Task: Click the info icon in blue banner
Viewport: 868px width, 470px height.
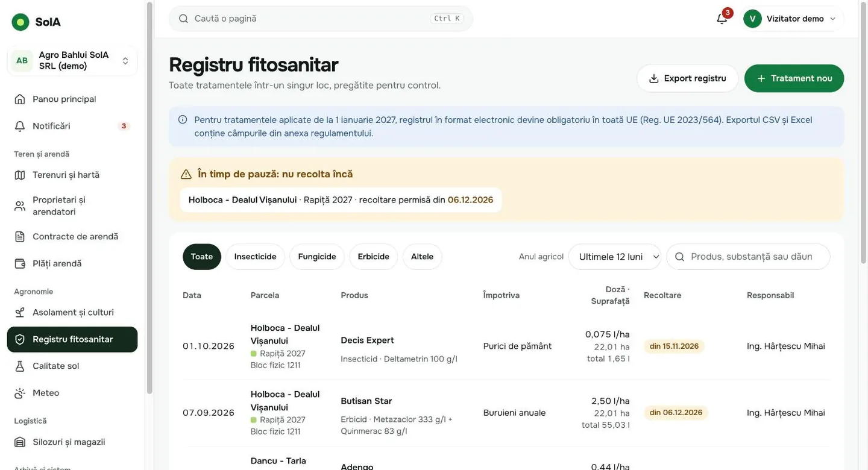Action: point(183,119)
